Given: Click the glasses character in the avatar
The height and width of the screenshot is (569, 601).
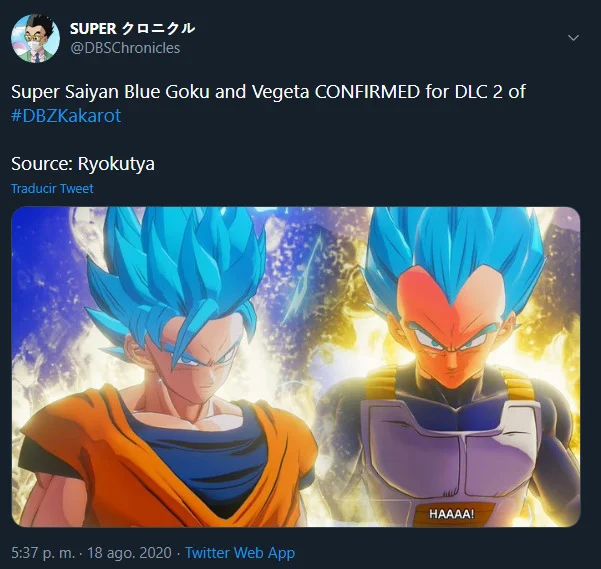Looking at the screenshot, I should (x=37, y=39).
